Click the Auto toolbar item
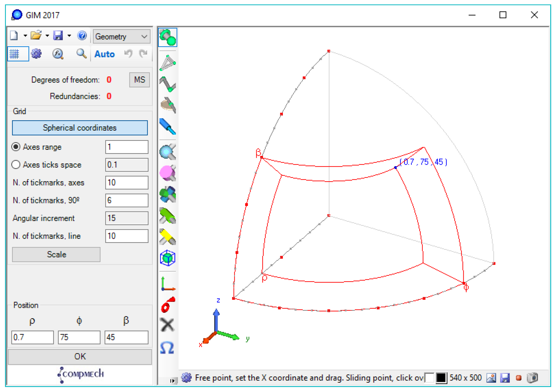Screen dimensions: 555x392 104,54
